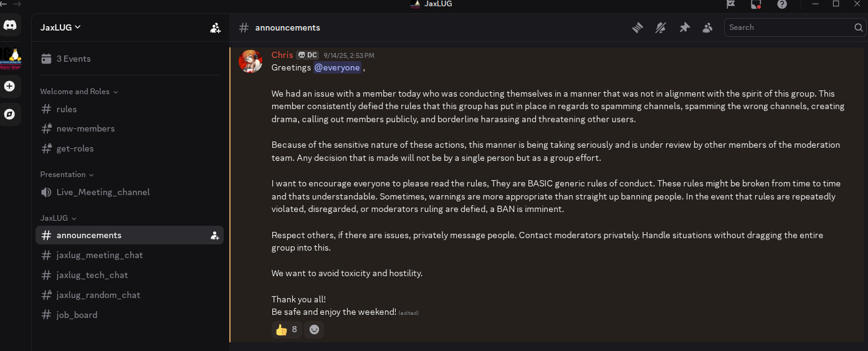Viewport: 868px width, 351px height.
Task: Join the Live_Meeting_channel voice channel
Action: tap(103, 192)
